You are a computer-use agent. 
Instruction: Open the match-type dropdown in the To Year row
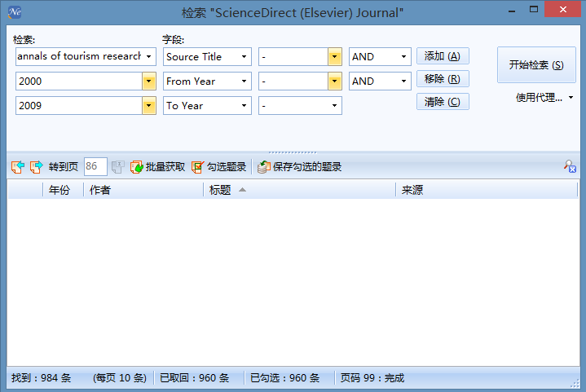coord(334,106)
